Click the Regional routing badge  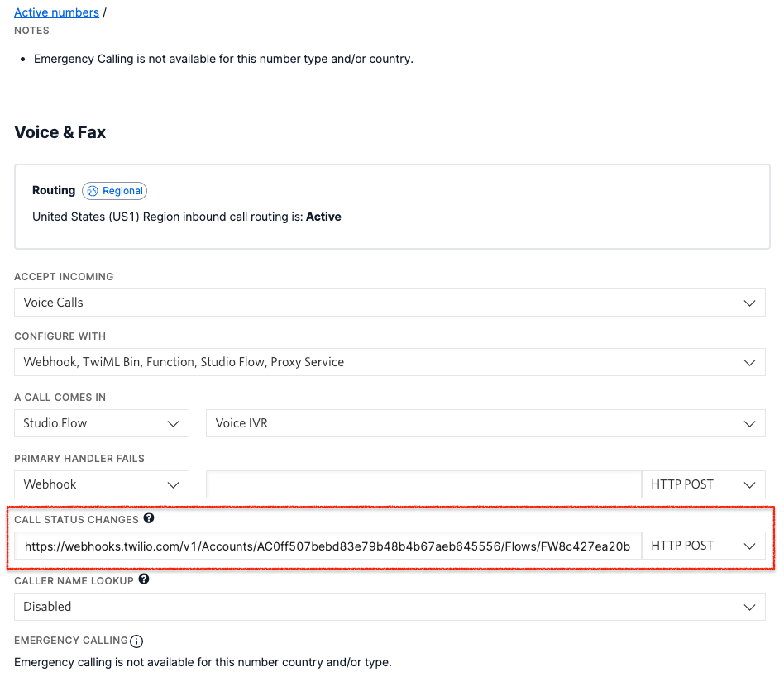114,191
